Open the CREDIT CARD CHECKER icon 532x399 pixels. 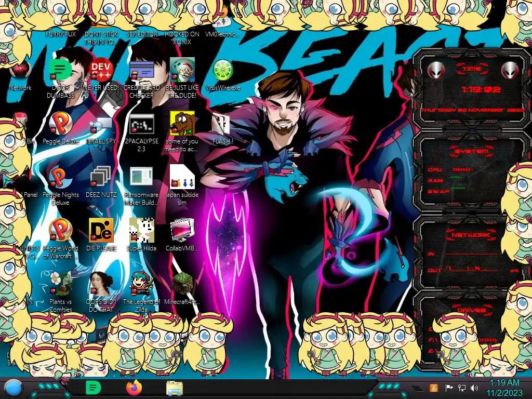click(x=141, y=71)
